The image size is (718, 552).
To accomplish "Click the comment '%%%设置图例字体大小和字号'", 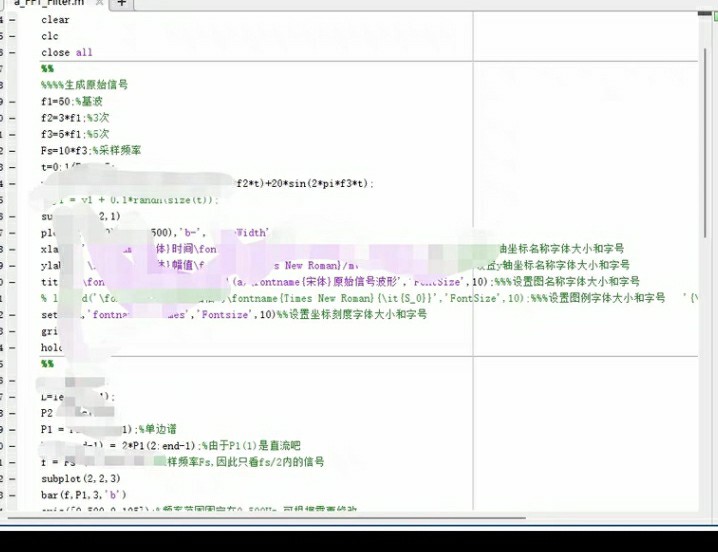I will 598,298.
